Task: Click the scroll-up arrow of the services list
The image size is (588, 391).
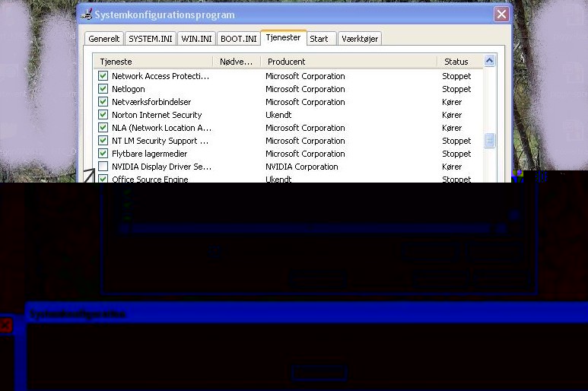Action: pos(489,61)
